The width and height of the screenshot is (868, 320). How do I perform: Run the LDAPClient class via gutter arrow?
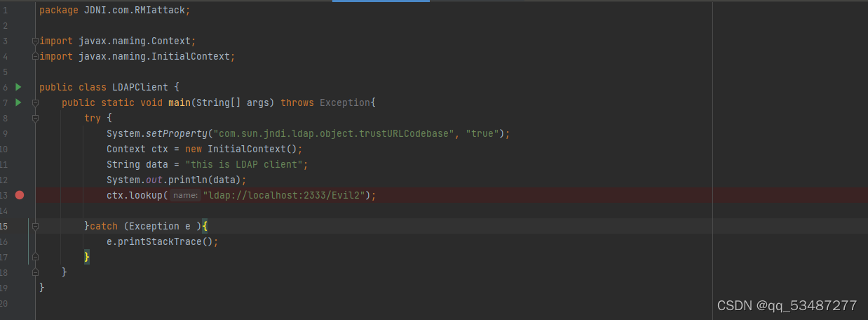pyautogui.click(x=19, y=87)
